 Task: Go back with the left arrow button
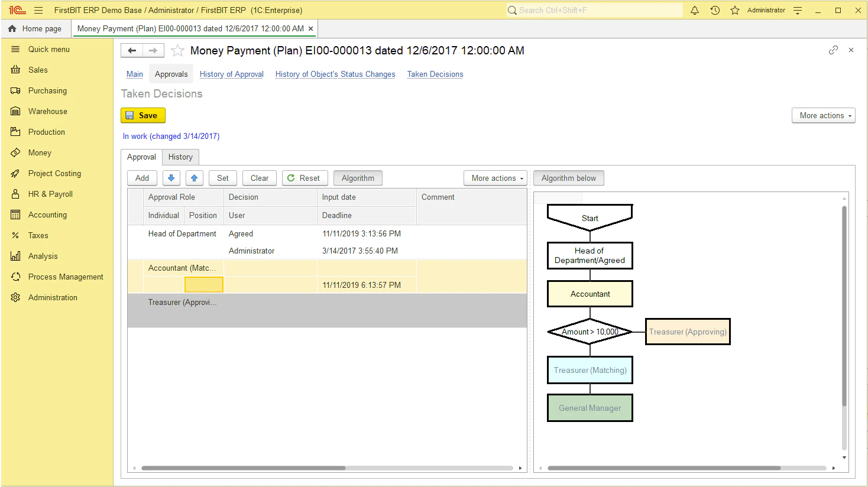(x=132, y=51)
